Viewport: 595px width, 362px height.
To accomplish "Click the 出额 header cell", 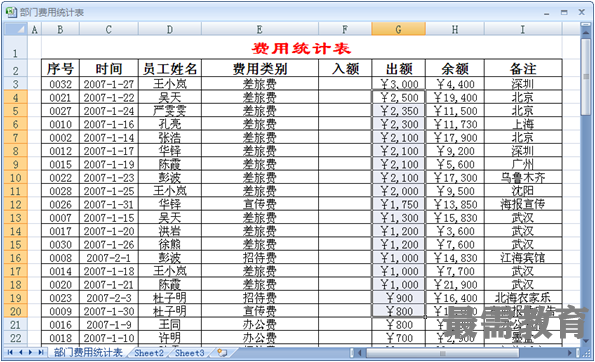I will [398, 69].
